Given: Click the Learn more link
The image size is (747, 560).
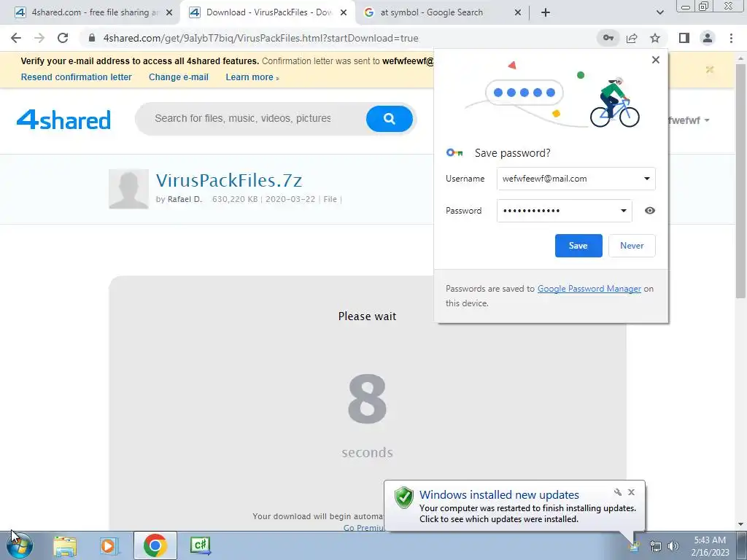Looking at the screenshot, I should [252, 77].
